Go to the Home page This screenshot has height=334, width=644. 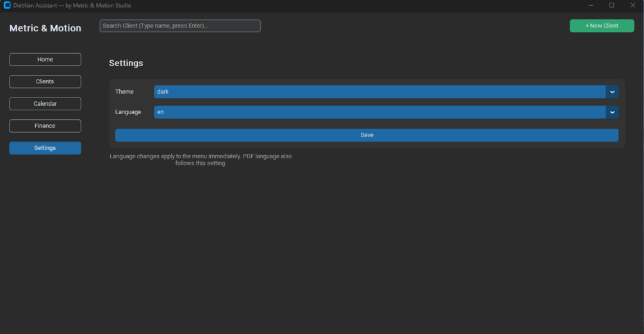tap(45, 60)
